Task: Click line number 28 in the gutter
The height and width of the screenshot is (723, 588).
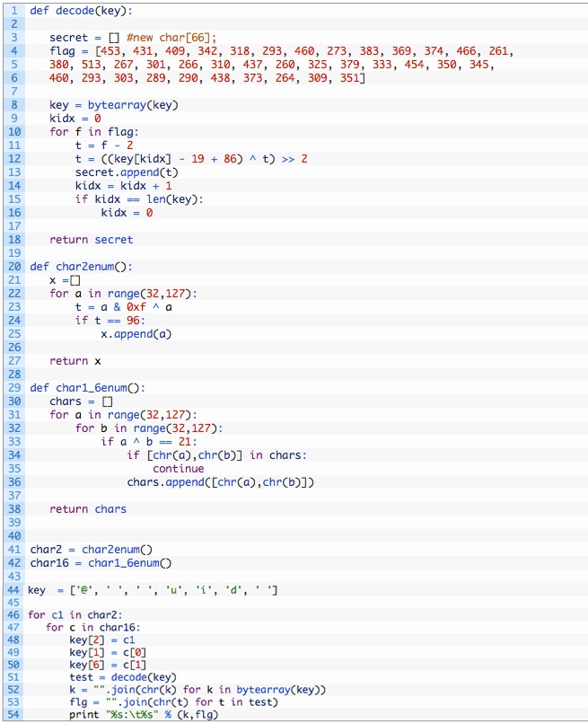Action: pos(14,375)
